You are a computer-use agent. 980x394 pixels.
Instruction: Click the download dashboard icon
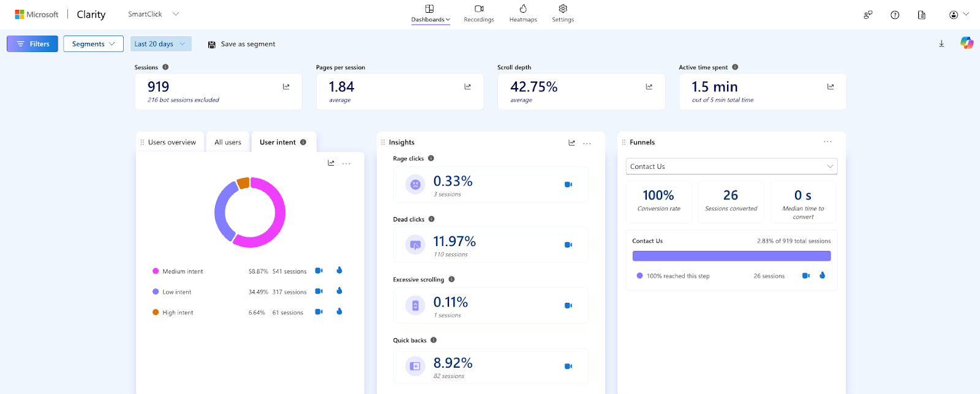[x=941, y=43]
